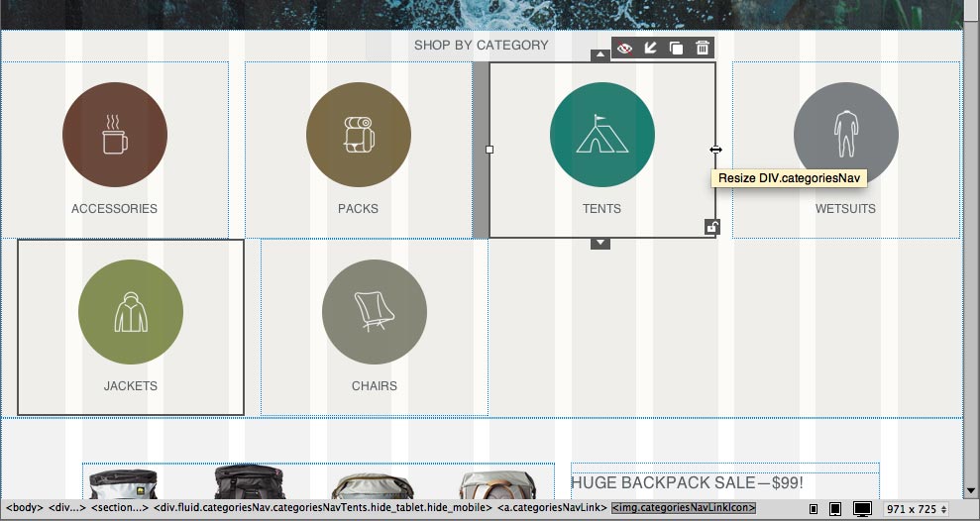Viewport: 980px width, 521px height.
Task: Select the Chairs circle icon
Action: click(375, 312)
